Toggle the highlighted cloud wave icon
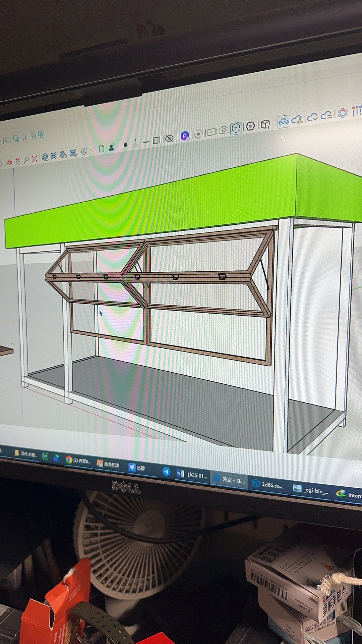This screenshot has height=644, width=362. point(284,122)
